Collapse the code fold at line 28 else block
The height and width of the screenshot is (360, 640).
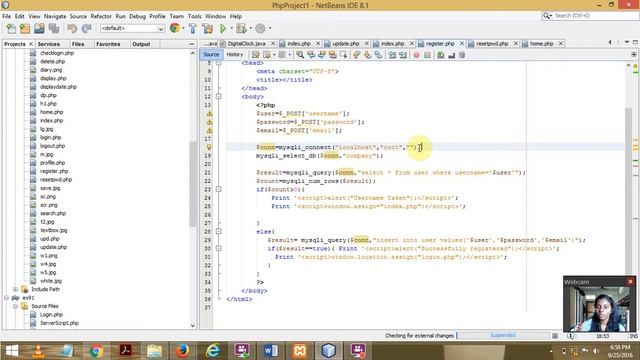click(x=218, y=231)
